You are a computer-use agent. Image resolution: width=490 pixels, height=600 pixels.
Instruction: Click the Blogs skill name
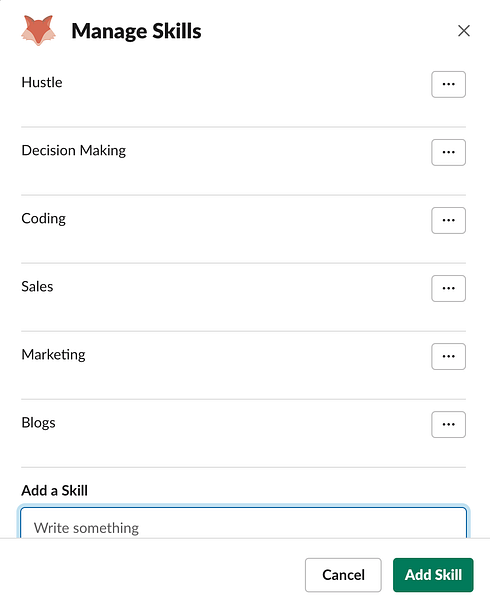coord(38,423)
